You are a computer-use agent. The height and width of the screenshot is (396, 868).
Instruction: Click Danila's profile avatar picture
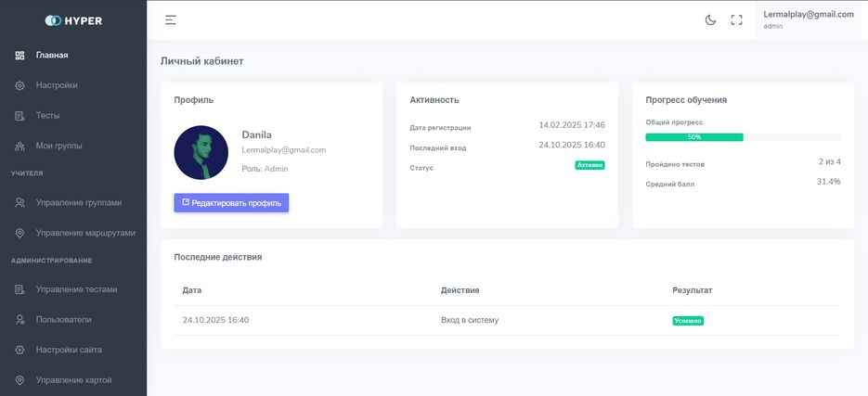tap(201, 152)
